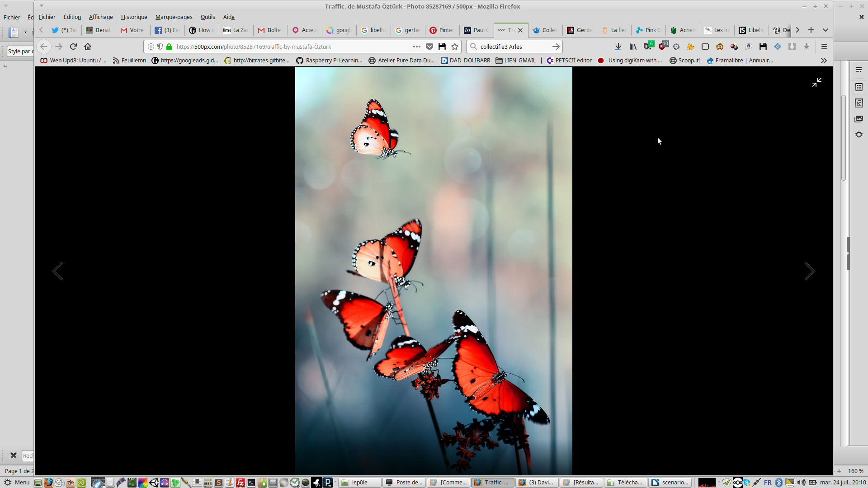Toggle tracking protection shield icon
868x488 pixels.
[160, 47]
